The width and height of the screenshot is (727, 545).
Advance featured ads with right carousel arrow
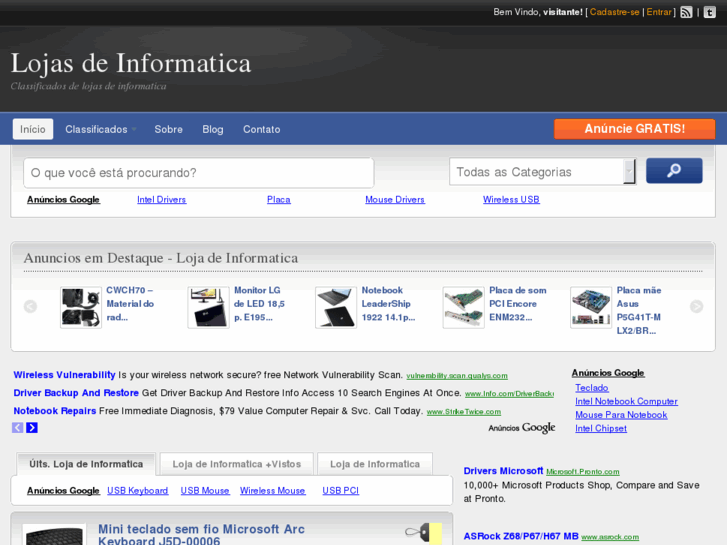[x=696, y=306]
